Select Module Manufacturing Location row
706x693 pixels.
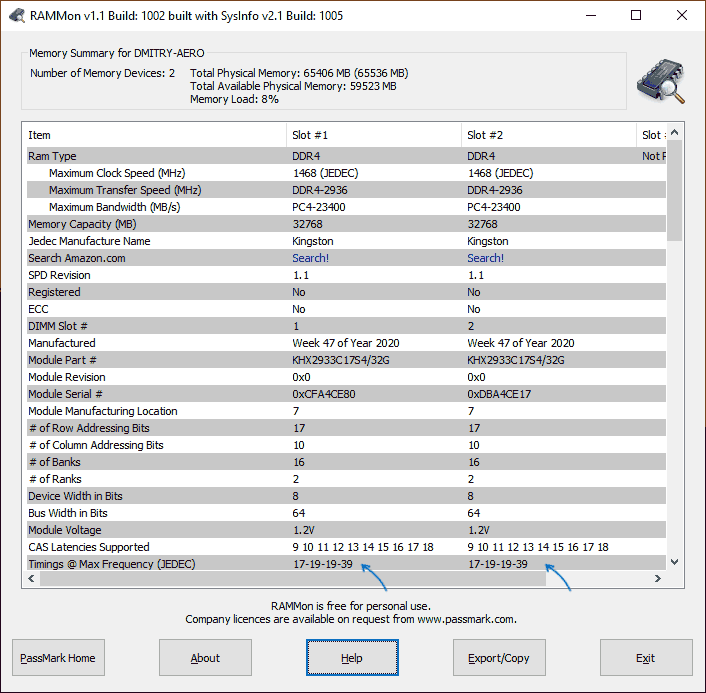pos(346,411)
